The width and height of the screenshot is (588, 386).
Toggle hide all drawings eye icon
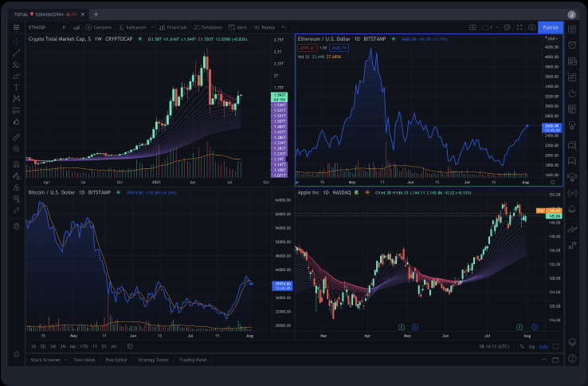point(16,199)
